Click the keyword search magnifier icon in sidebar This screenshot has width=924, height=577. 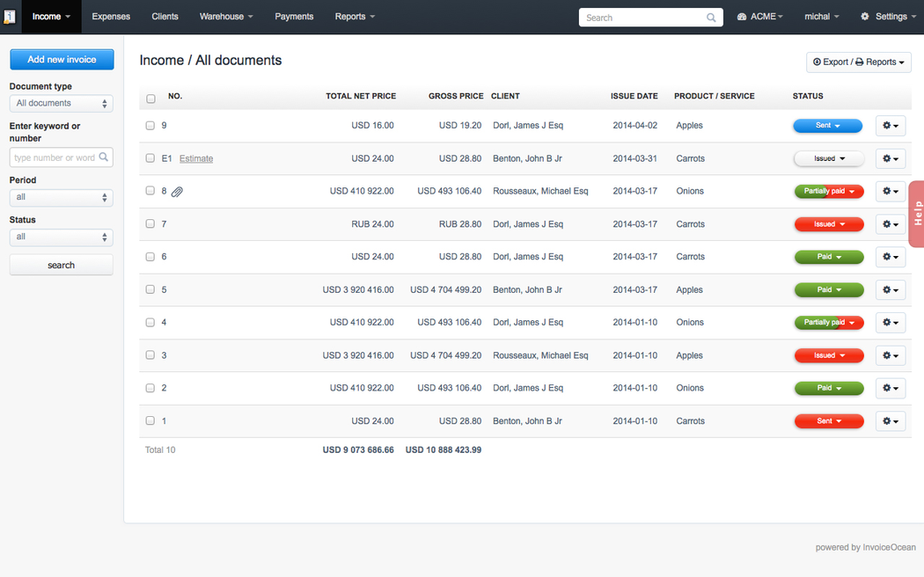tap(104, 157)
